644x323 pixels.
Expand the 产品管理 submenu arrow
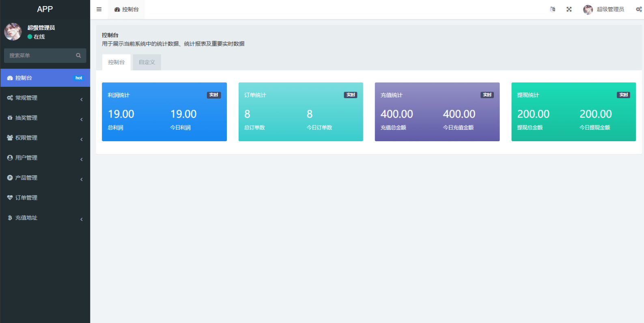pos(82,179)
